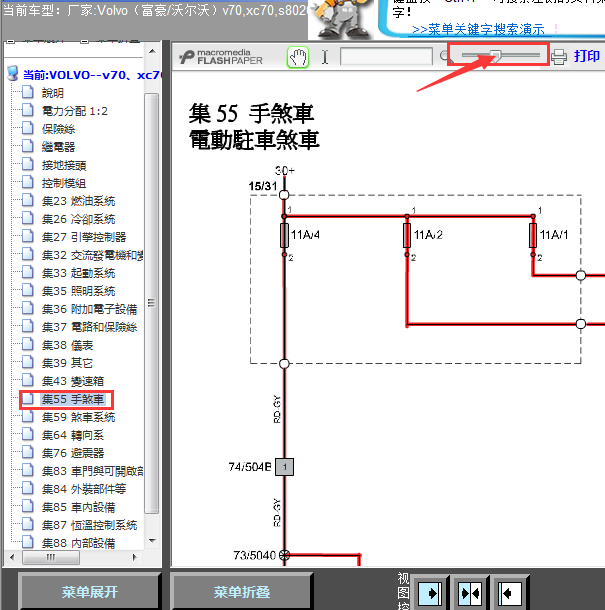Click the 15/31 label in diagram
Viewport: 605px width, 610px height.
(263, 186)
